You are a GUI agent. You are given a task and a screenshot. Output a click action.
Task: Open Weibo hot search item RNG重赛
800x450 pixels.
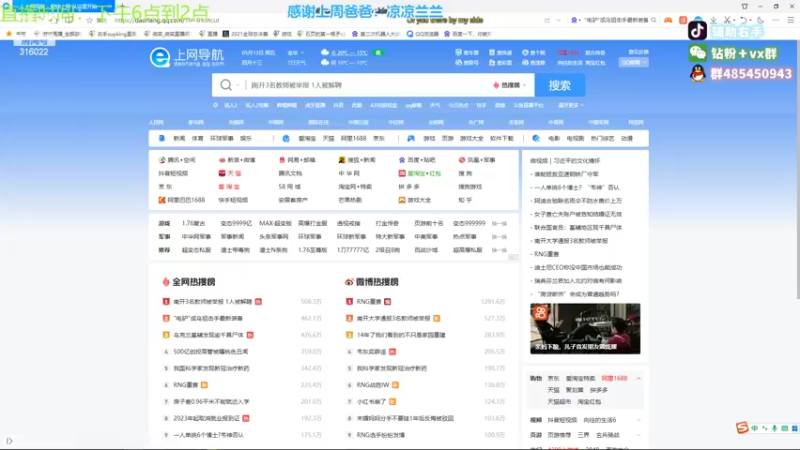(x=369, y=302)
